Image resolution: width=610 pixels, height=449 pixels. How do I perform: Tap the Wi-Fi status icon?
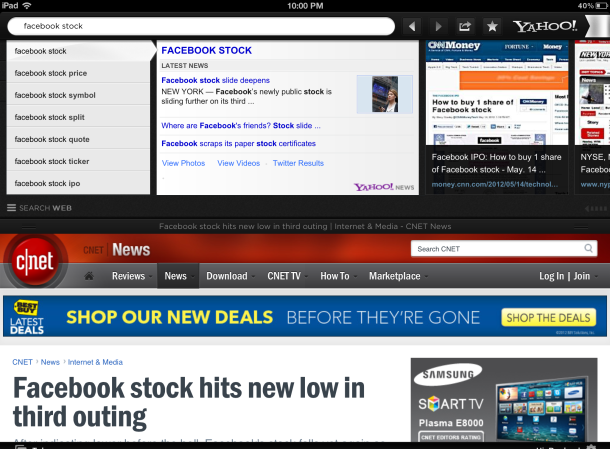click(27, 5)
